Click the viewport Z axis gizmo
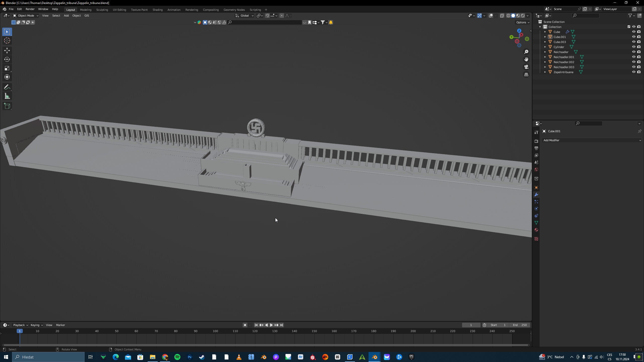The height and width of the screenshot is (362, 644). click(519, 31)
